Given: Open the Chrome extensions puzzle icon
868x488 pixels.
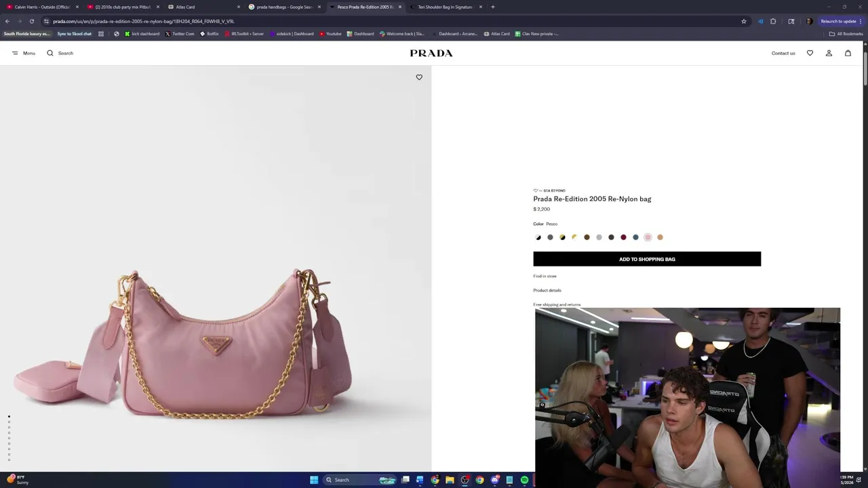Looking at the screenshot, I should coord(773,21).
